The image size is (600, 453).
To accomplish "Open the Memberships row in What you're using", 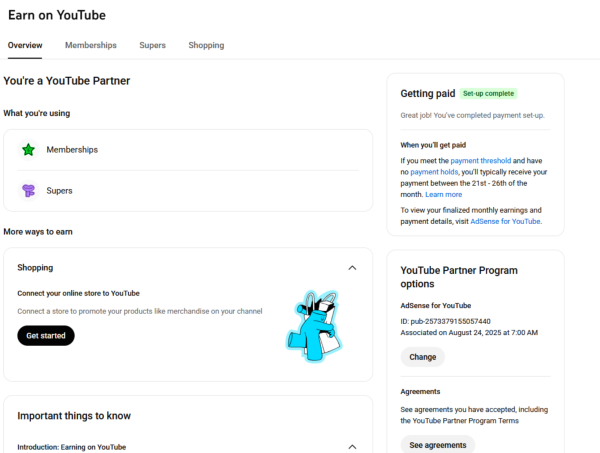I will (188, 150).
